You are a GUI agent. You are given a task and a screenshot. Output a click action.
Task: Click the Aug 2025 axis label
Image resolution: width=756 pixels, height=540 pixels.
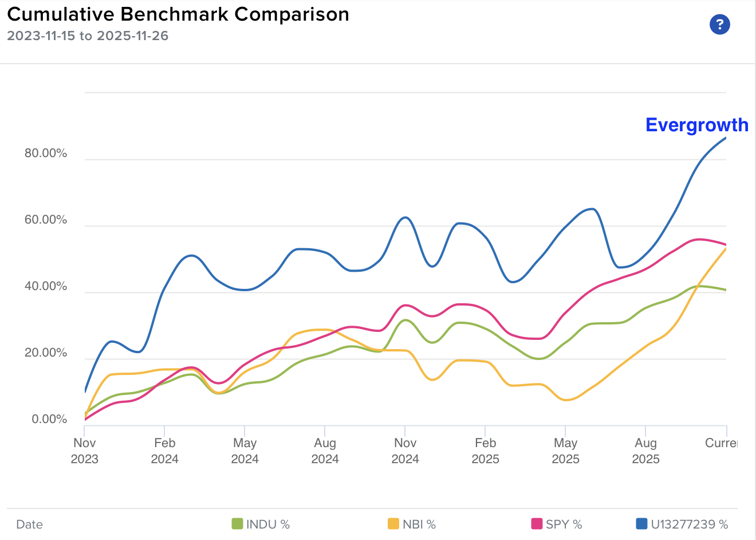(646, 451)
